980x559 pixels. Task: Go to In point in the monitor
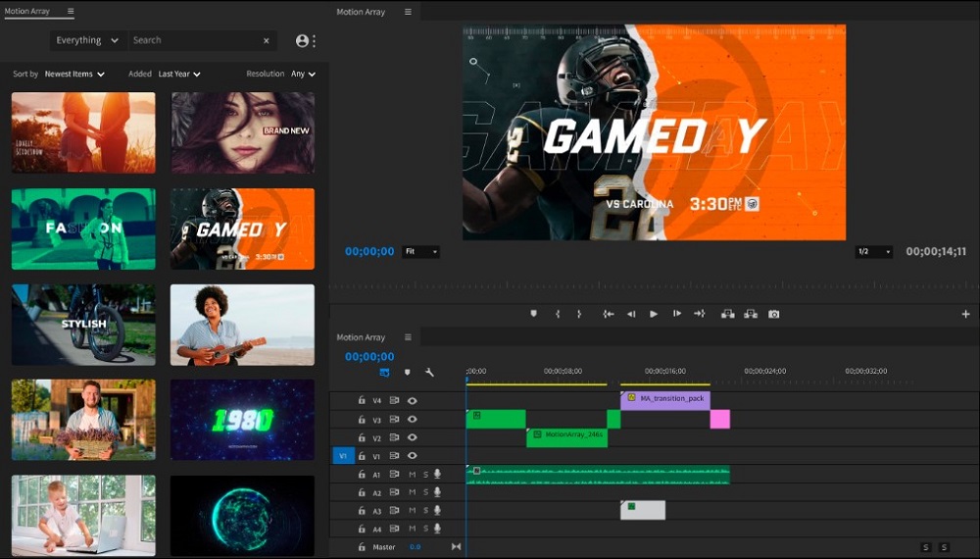[609, 314]
